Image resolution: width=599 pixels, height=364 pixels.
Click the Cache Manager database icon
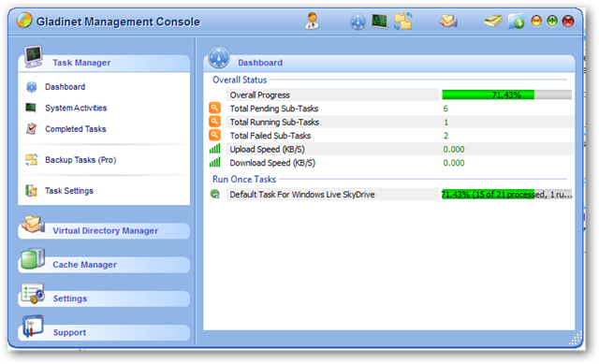(33, 258)
